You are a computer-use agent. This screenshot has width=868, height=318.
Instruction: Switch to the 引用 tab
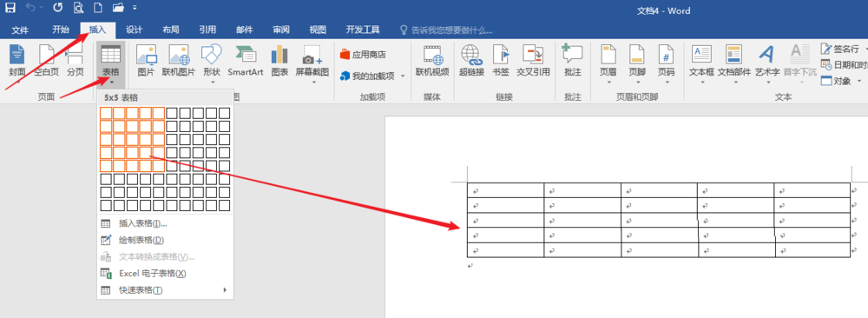(207, 30)
